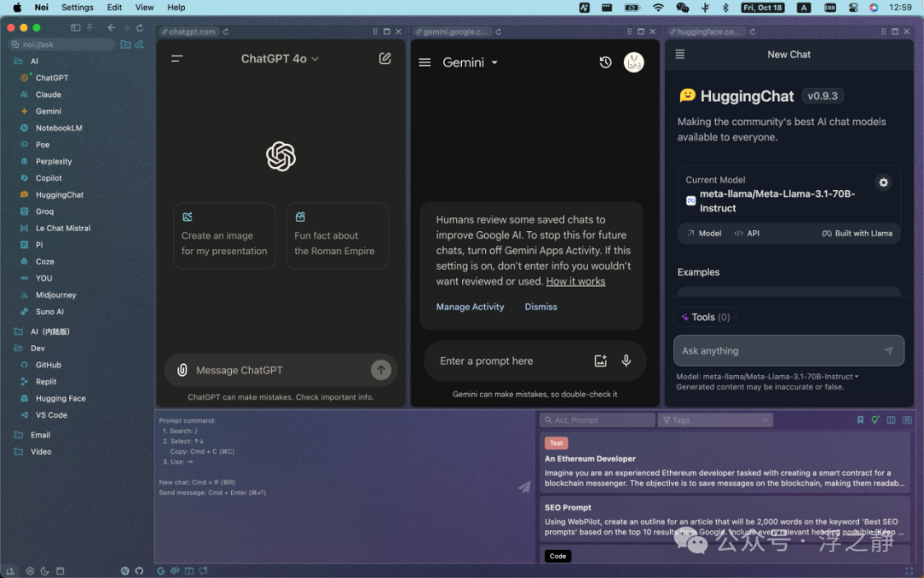Screen dimensions: 924x578
Task: Open the HuggingChat Tools (0) button
Action: point(705,318)
